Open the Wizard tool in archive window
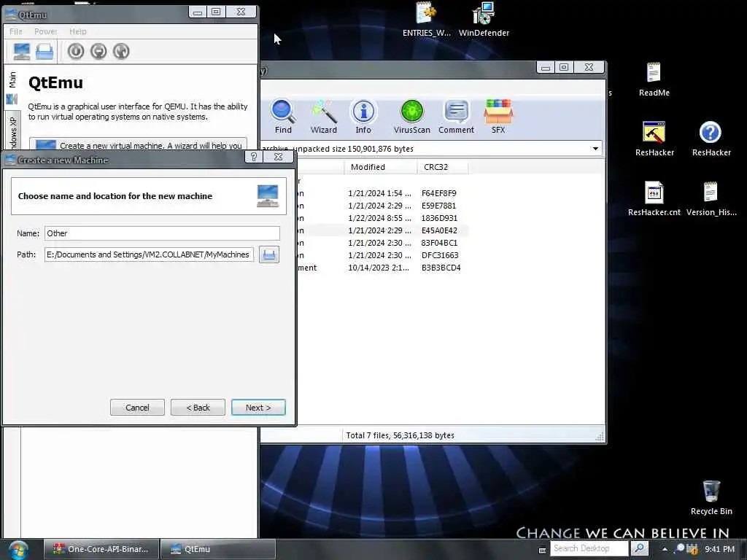Viewport: 747px width, 560px height. (x=323, y=116)
